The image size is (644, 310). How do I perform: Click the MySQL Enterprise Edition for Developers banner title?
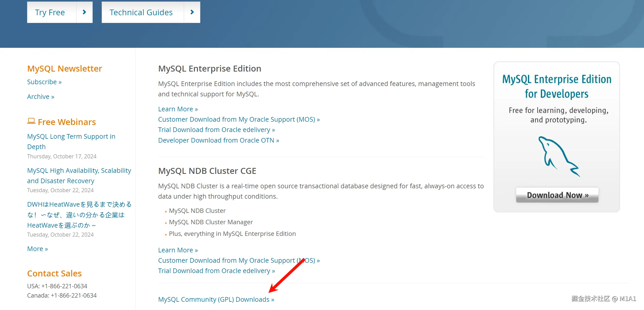coord(557,86)
